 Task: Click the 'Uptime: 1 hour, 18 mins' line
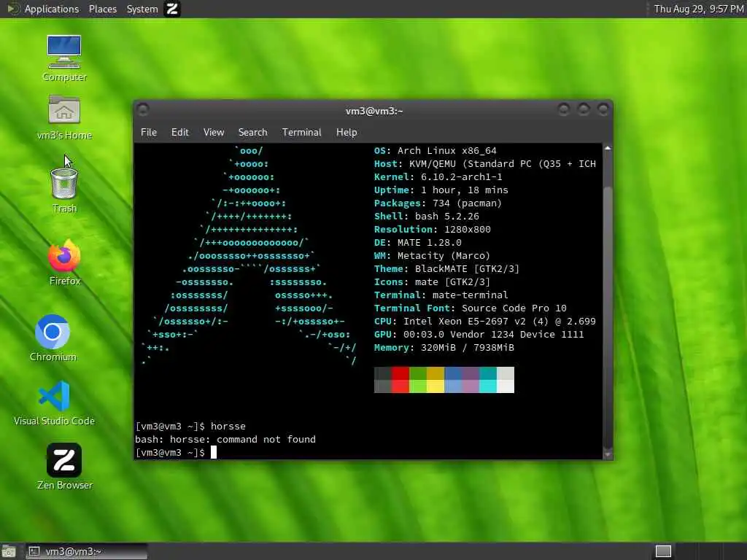tap(441, 190)
